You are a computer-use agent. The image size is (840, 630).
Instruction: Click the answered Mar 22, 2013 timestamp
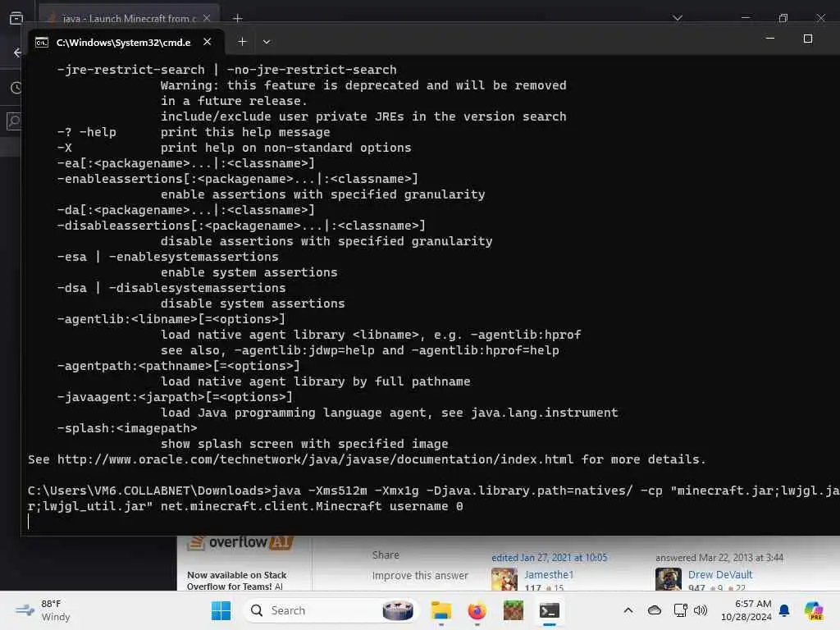coord(719,558)
